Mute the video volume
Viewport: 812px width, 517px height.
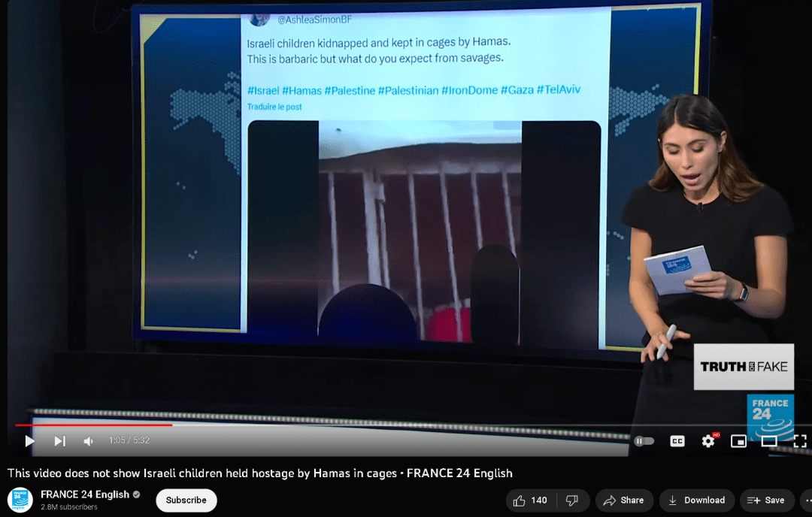[x=89, y=441]
